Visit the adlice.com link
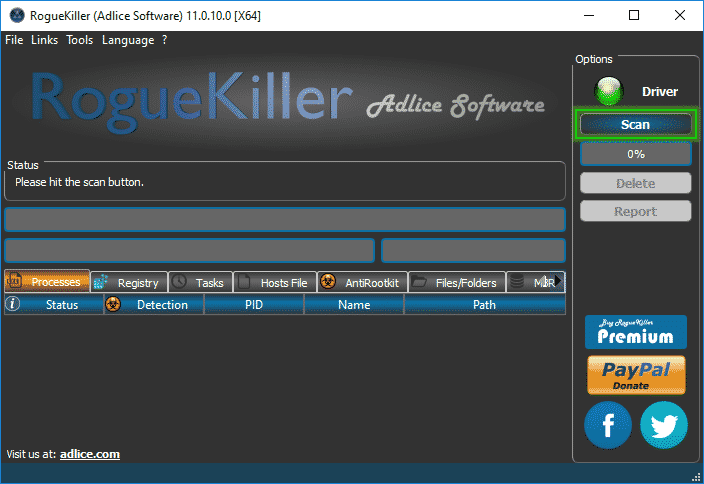704x484 pixels. pos(89,454)
